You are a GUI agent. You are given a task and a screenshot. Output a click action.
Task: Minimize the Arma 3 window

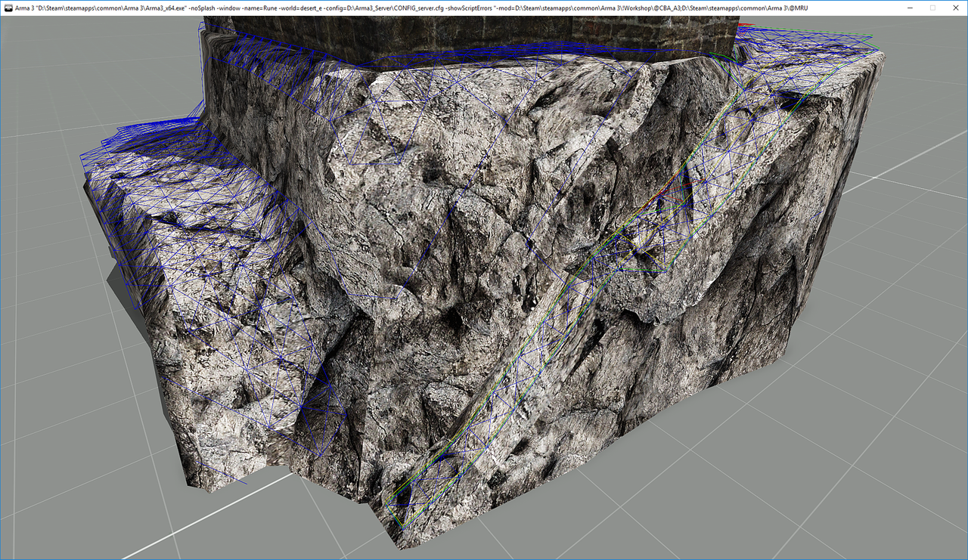pyautogui.click(x=910, y=7)
